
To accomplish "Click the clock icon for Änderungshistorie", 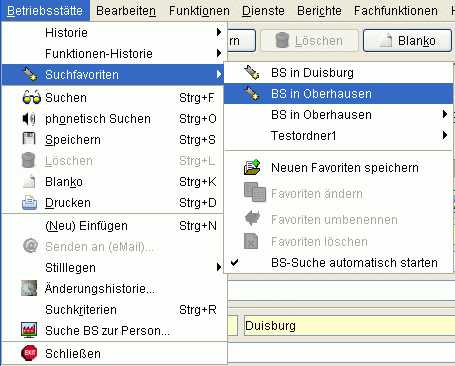I will [29, 288].
